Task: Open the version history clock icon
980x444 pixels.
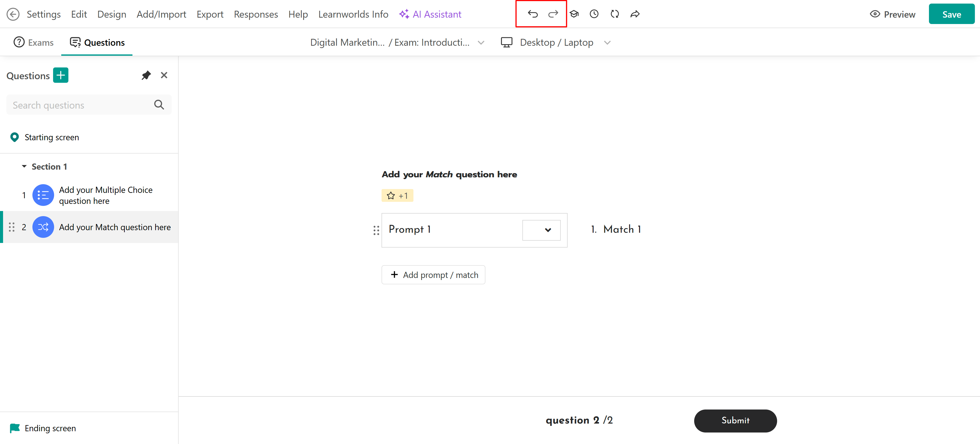Action: (594, 14)
